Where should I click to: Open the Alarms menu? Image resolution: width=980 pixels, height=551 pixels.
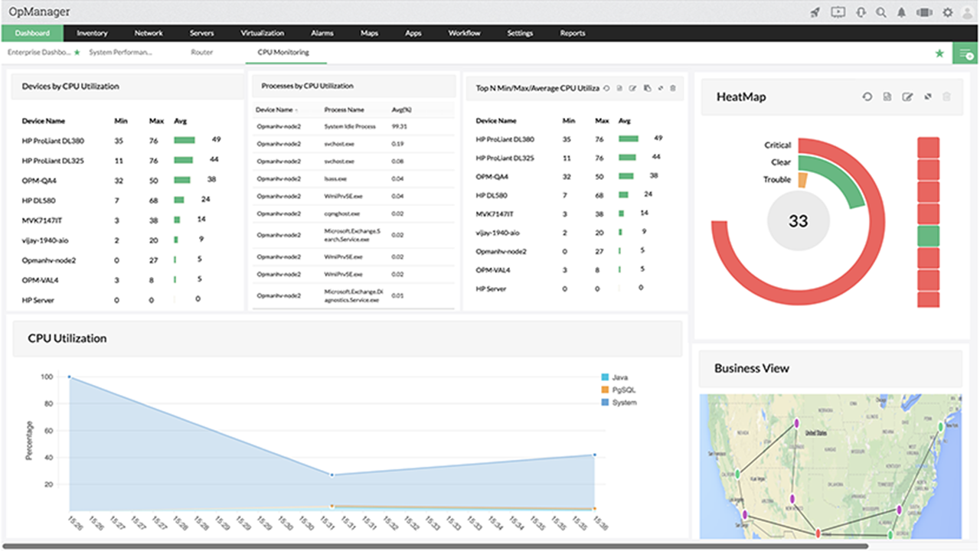pyautogui.click(x=322, y=33)
